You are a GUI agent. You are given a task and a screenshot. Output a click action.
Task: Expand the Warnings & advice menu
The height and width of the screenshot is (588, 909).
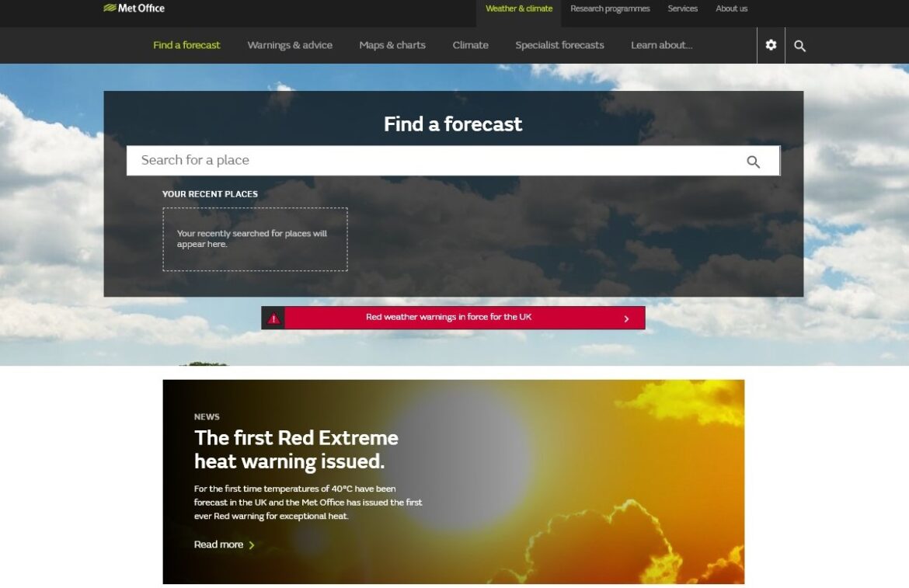pyautogui.click(x=290, y=45)
